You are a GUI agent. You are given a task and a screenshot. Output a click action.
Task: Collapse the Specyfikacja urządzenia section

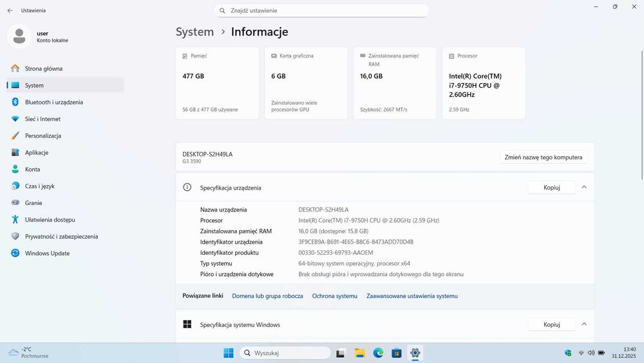[x=584, y=188]
